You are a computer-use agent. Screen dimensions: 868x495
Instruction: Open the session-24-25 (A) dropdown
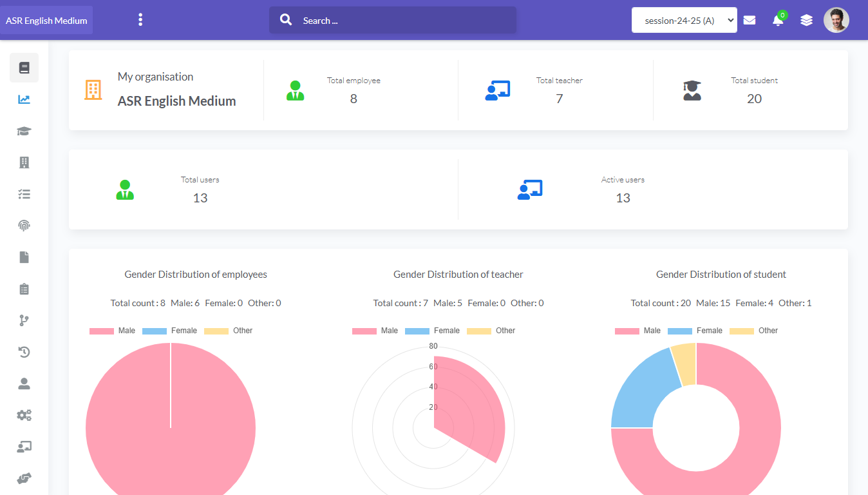coord(684,20)
